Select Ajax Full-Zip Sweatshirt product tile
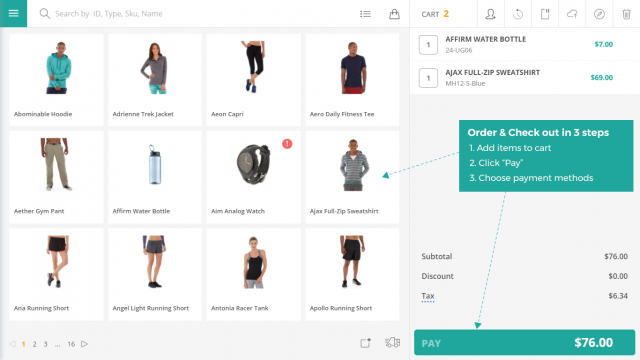The image size is (640, 360). (352, 177)
